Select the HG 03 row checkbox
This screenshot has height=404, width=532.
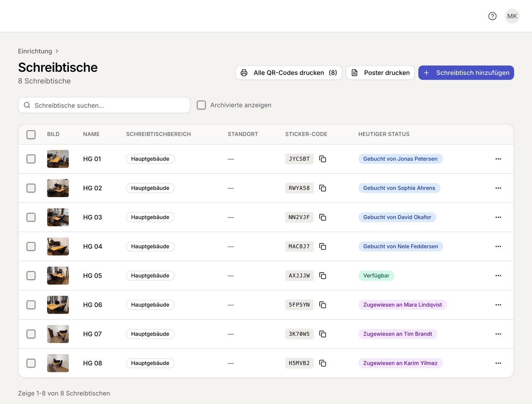(31, 217)
